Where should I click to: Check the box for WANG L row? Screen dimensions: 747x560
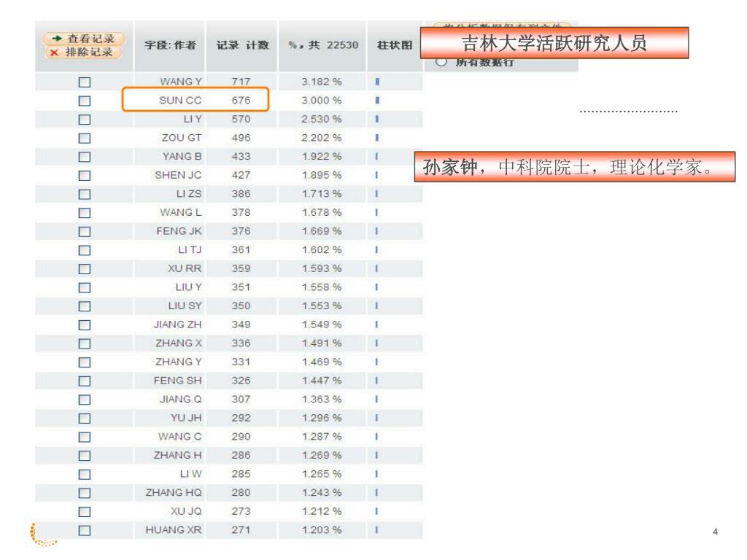85,213
